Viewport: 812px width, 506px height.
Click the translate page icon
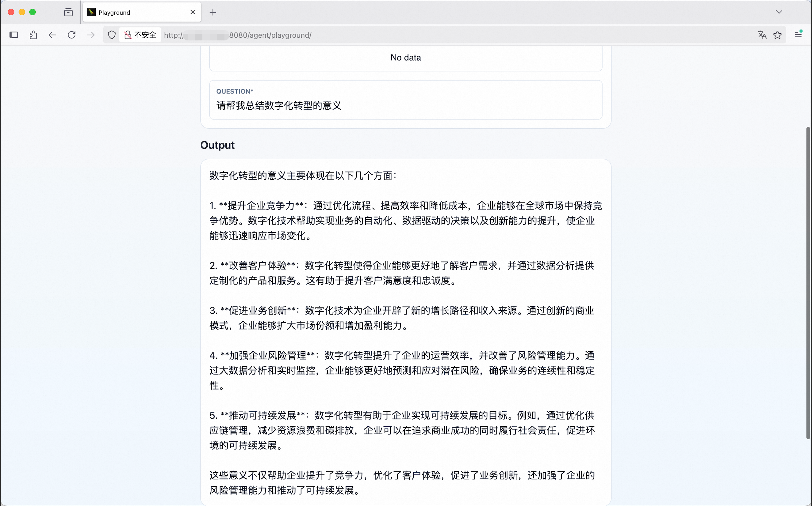coord(762,35)
